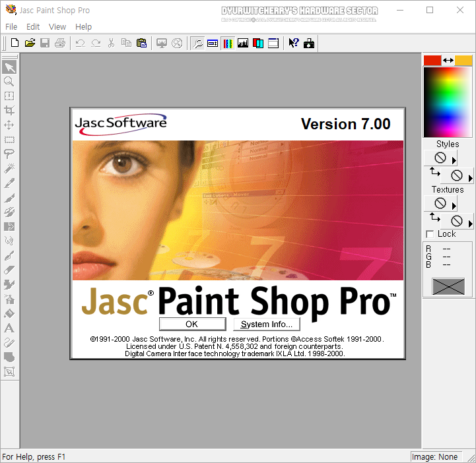The height and width of the screenshot is (463, 476).
Task: Click the Undo arrow icon
Action: coord(80,43)
